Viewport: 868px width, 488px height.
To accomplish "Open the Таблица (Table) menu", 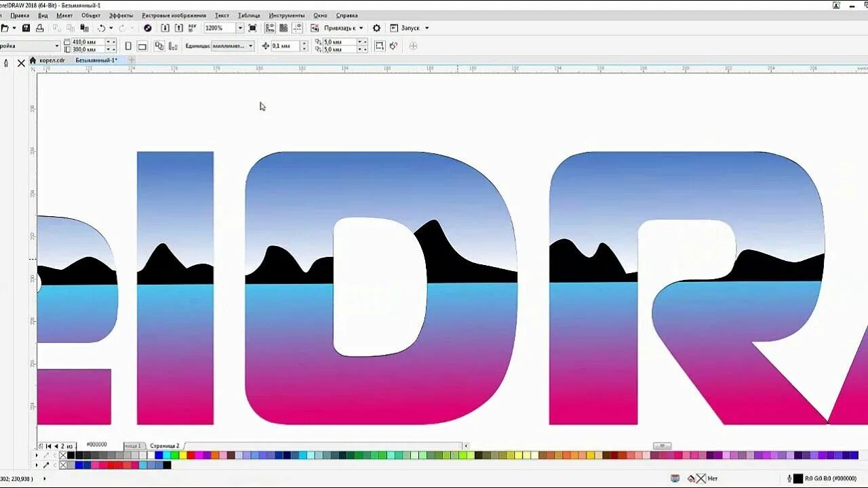I will point(249,15).
